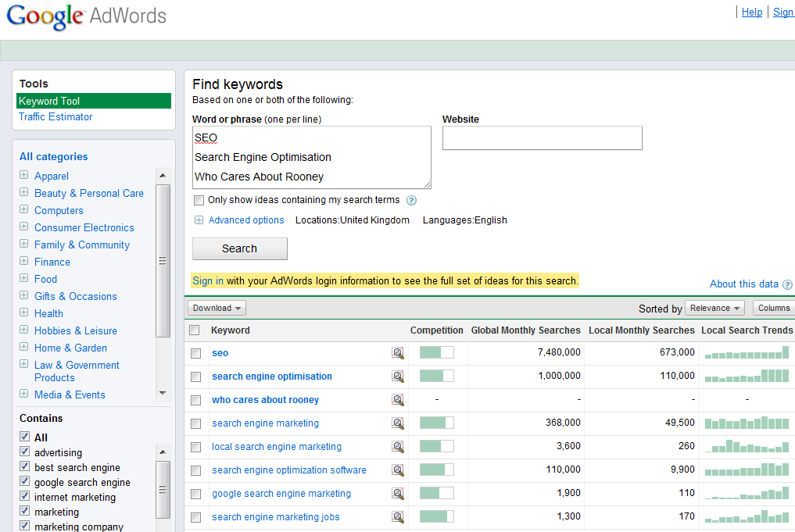Open the Download dropdown
Screen dimensions: 795x532
(217, 308)
